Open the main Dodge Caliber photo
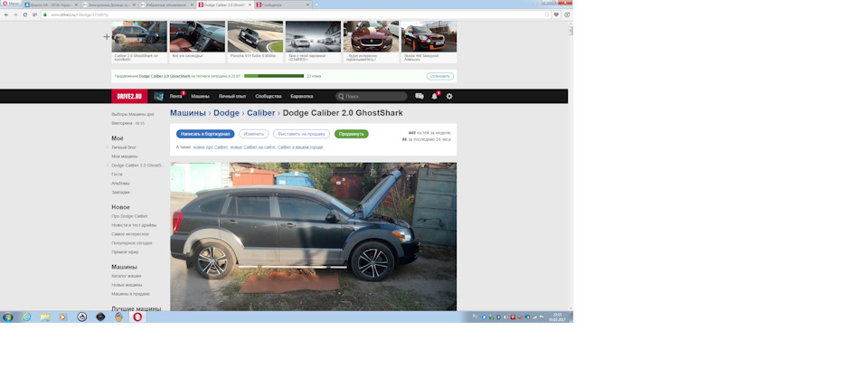Screen dimensions: 868x388 (x=314, y=236)
